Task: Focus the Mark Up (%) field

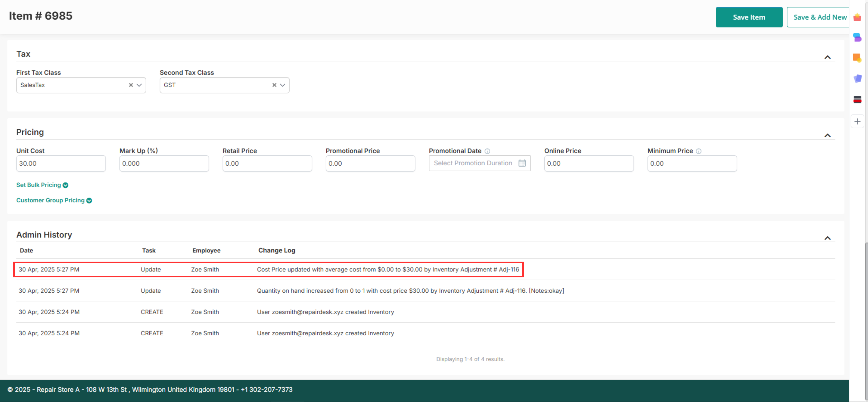Action: pos(164,163)
